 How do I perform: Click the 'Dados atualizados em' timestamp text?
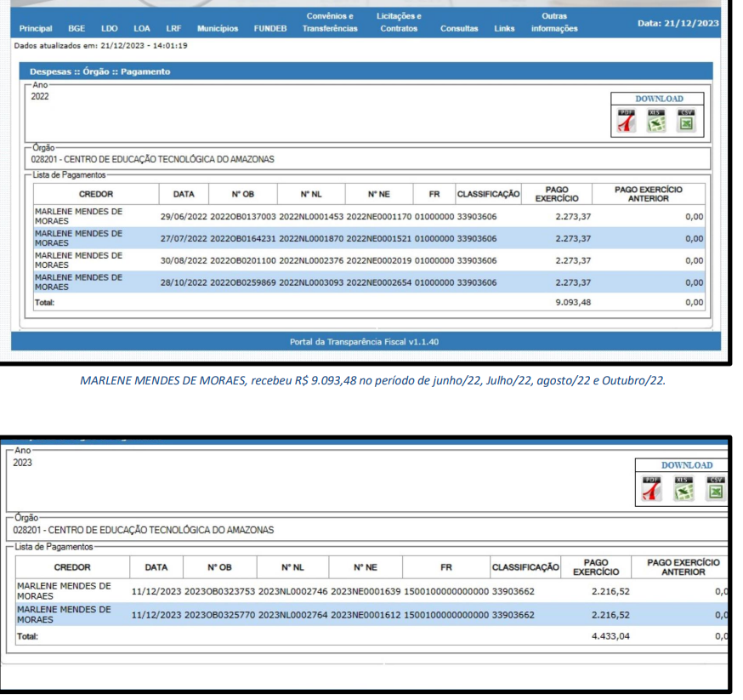[x=100, y=46]
